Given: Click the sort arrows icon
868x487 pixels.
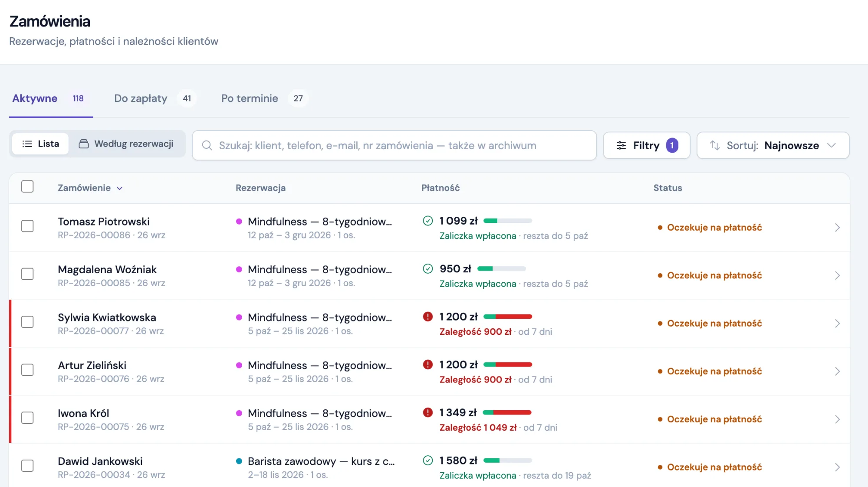Looking at the screenshot, I should pos(714,145).
